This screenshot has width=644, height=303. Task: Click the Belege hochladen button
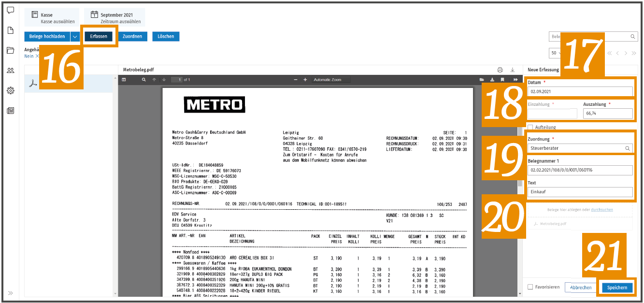[x=47, y=36]
